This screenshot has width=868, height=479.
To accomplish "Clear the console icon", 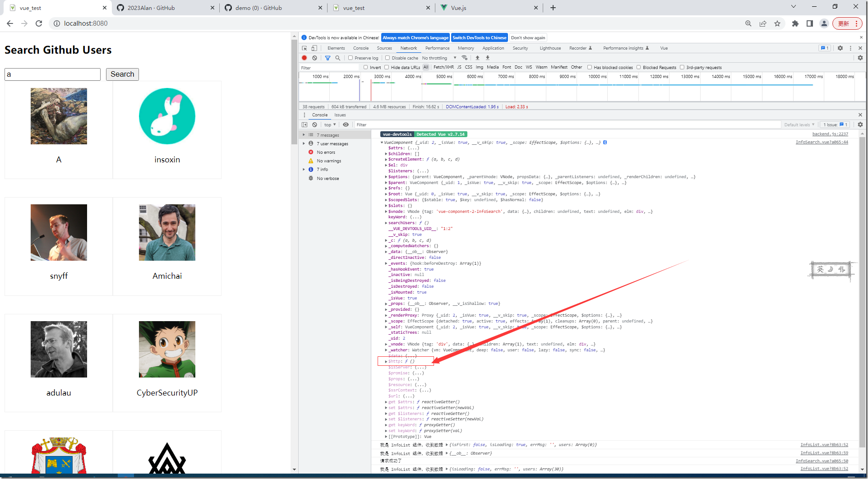I will (314, 124).
